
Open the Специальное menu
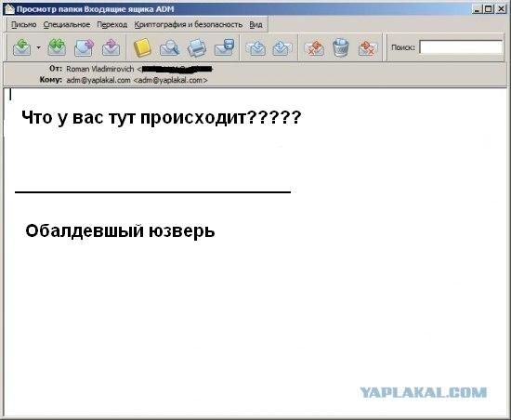(67, 25)
